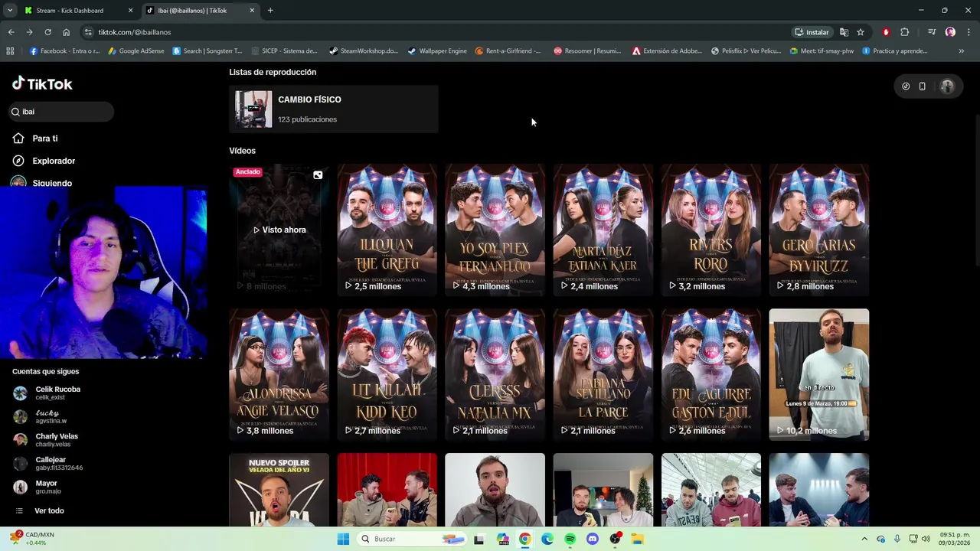The image size is (980, 551).
Task: Open Microsoft Edge from the taskbar
Action: [547, 539]
